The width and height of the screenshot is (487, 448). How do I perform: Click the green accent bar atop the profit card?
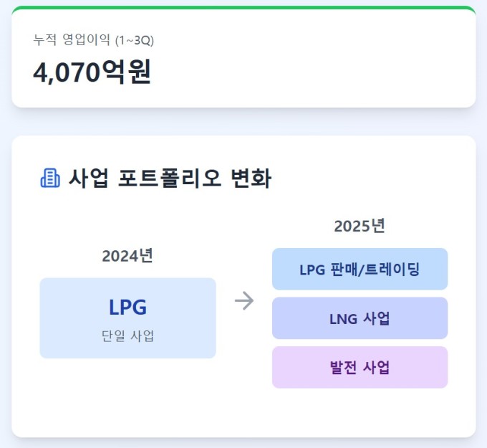tap(243, 8)
